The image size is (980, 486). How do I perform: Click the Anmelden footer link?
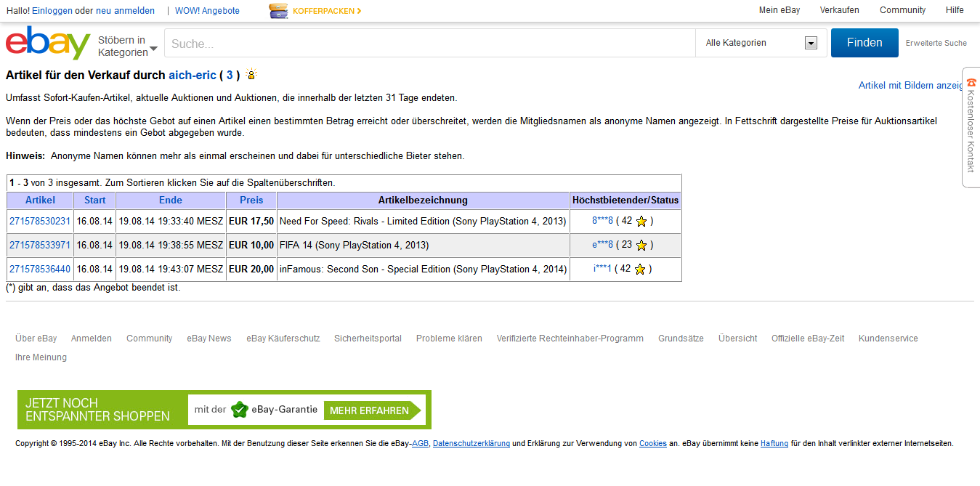click(92, 339)
